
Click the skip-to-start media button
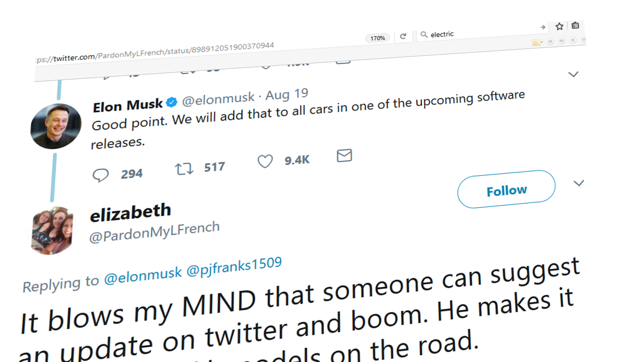click(550, 41)
